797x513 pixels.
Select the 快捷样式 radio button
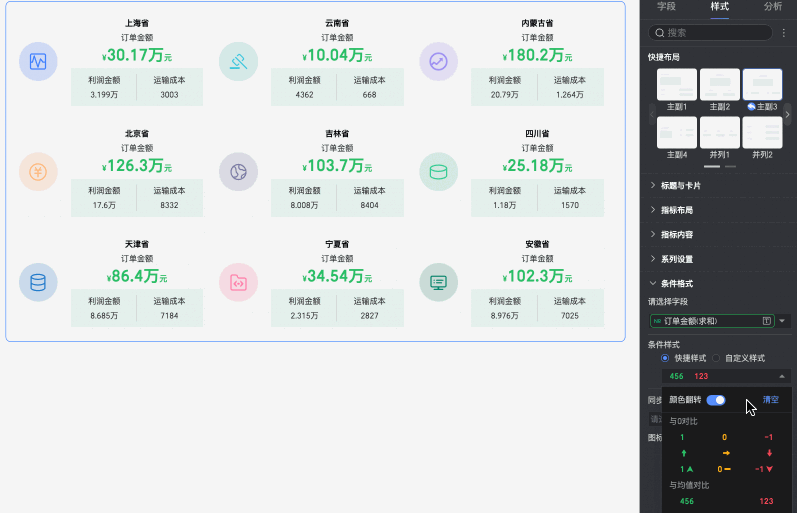pos(665,358)
